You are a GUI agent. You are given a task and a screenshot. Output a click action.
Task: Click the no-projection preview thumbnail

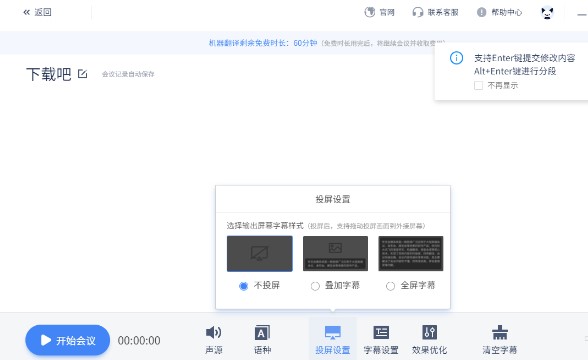(x=260, y=254)
